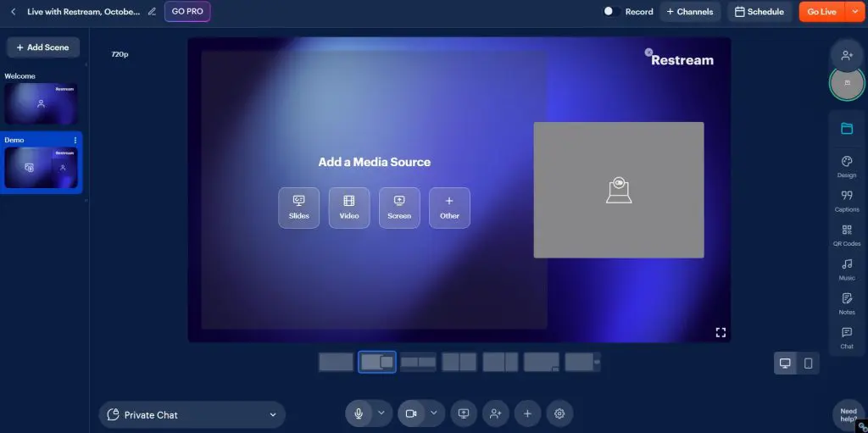Image resolution: width=868 pixels, height=433 pixels.
Task: Go back using the top-left arrow
Action: coord(14,12)
